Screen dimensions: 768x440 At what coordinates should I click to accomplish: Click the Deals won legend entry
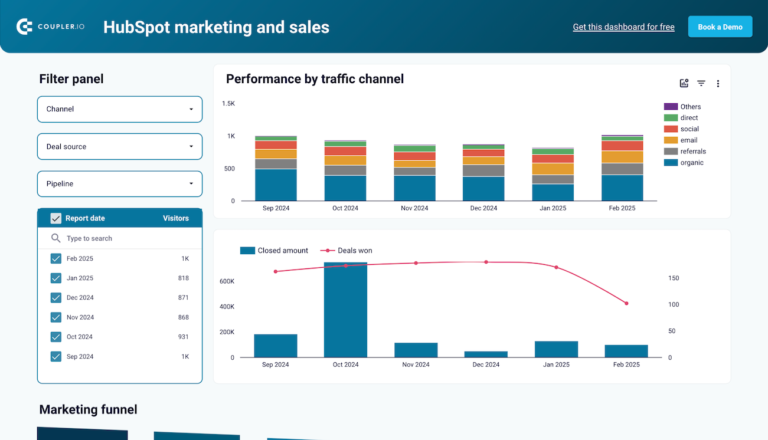(346, 250)
